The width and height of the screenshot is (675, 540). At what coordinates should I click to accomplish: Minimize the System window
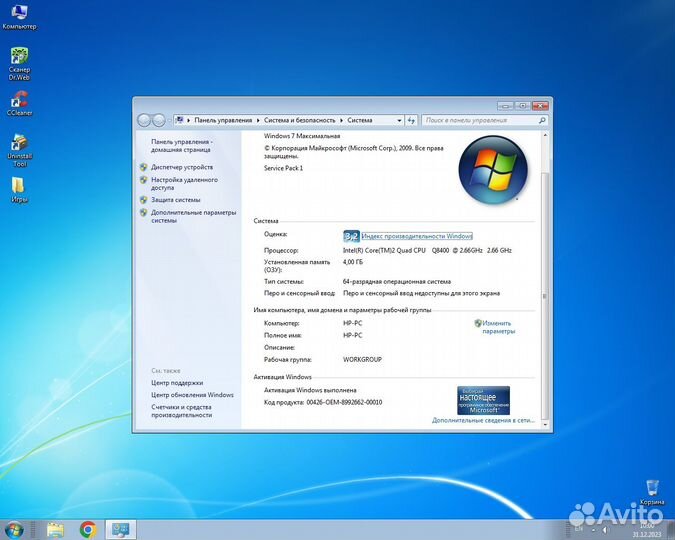(505, 106)
